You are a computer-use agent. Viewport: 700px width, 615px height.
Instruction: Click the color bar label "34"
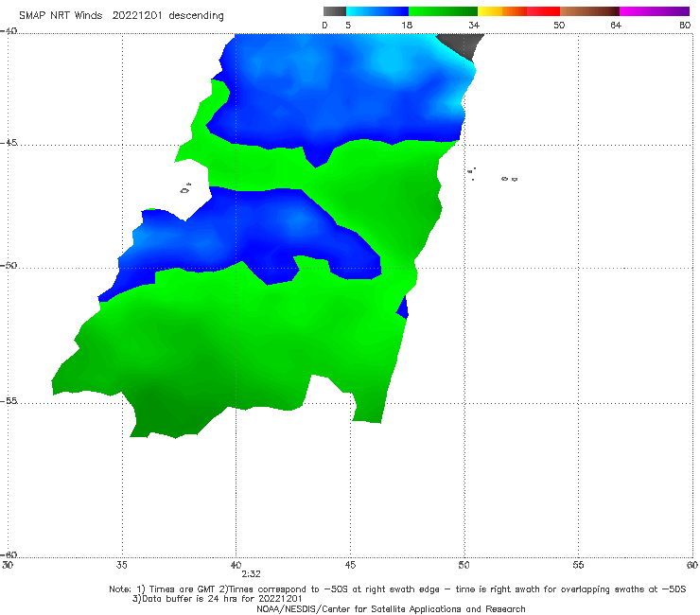coord(474,26)
